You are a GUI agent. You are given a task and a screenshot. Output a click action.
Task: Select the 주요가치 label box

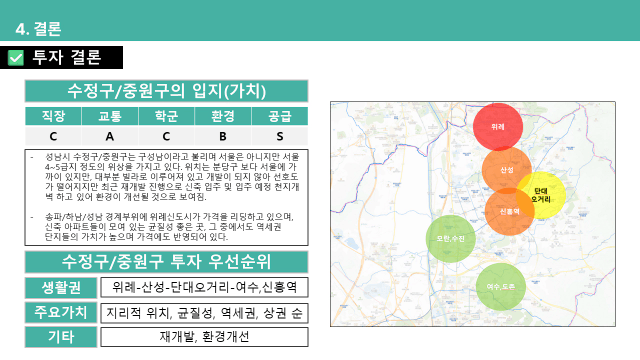click(x=61, y=313)
